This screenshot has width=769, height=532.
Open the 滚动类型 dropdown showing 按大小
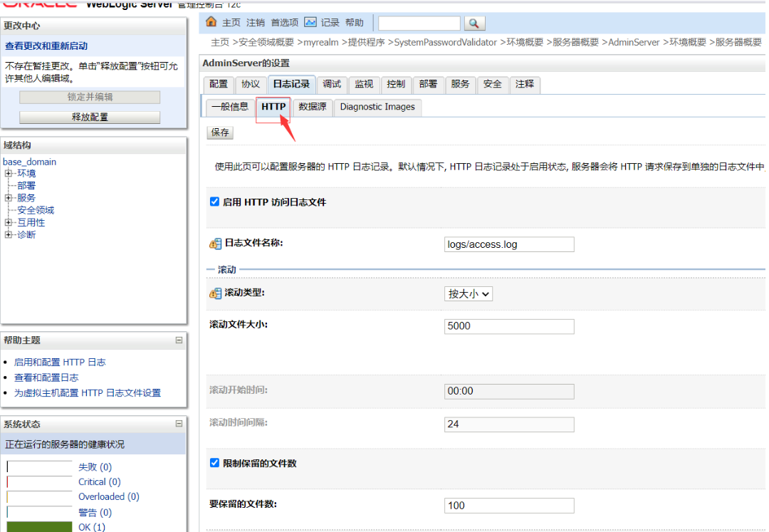point(469,293)
